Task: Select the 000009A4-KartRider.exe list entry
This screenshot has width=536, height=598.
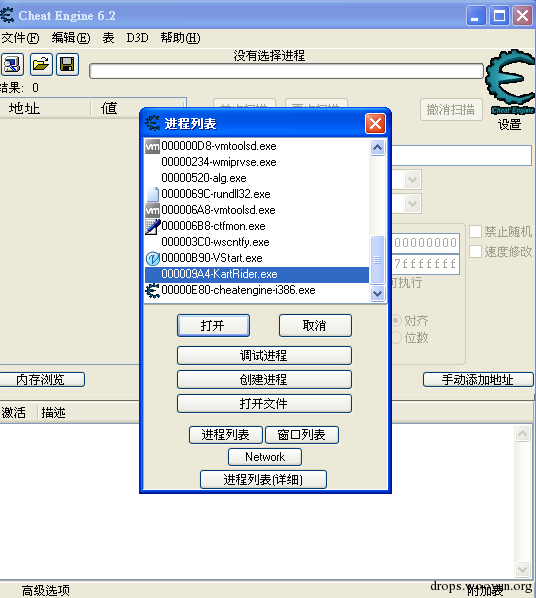Action: click(x=257, y=275)
